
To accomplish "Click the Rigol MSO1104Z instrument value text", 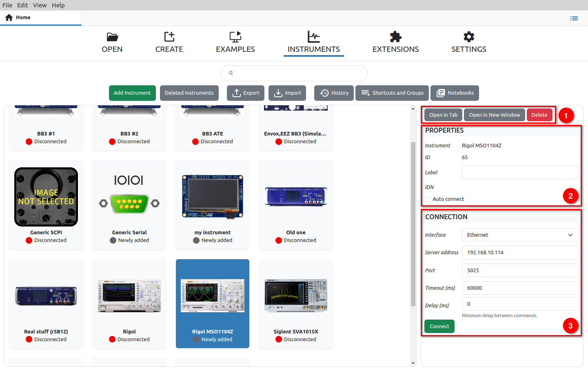I will (481, 146).
